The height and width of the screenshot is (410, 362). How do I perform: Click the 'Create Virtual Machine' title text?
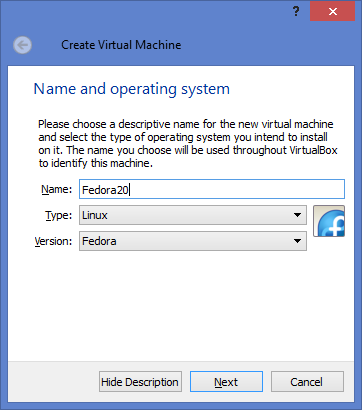pyautogui.click(x=121, y=45)
